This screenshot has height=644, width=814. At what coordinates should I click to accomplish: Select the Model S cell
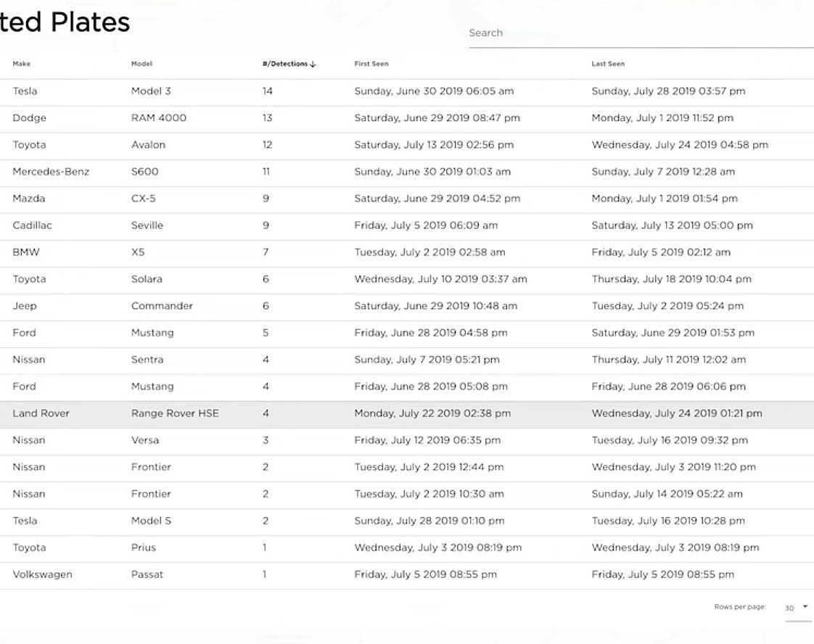point(151,521)
